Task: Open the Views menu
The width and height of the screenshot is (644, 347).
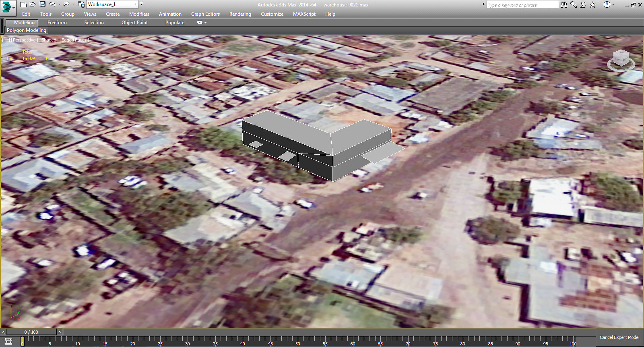Action: pos(90,14)
